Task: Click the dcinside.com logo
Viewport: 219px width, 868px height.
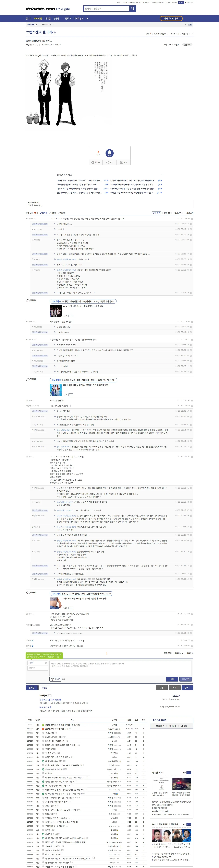Action: 40,9
